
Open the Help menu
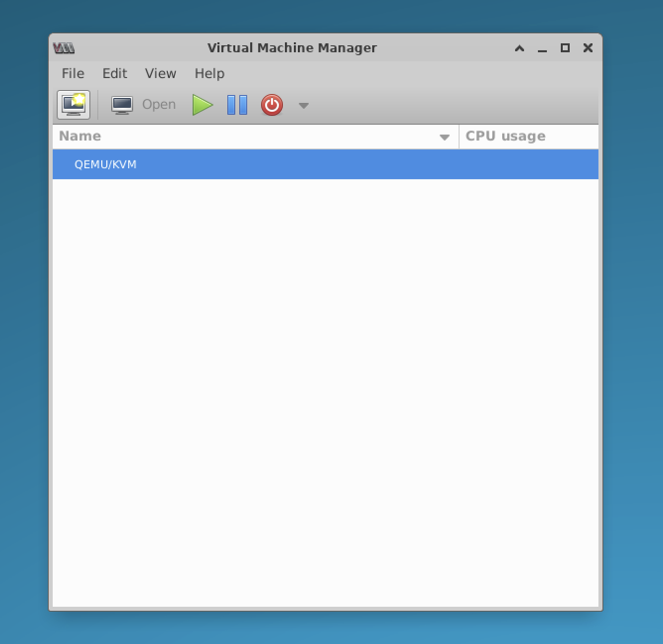coord(209,73)
